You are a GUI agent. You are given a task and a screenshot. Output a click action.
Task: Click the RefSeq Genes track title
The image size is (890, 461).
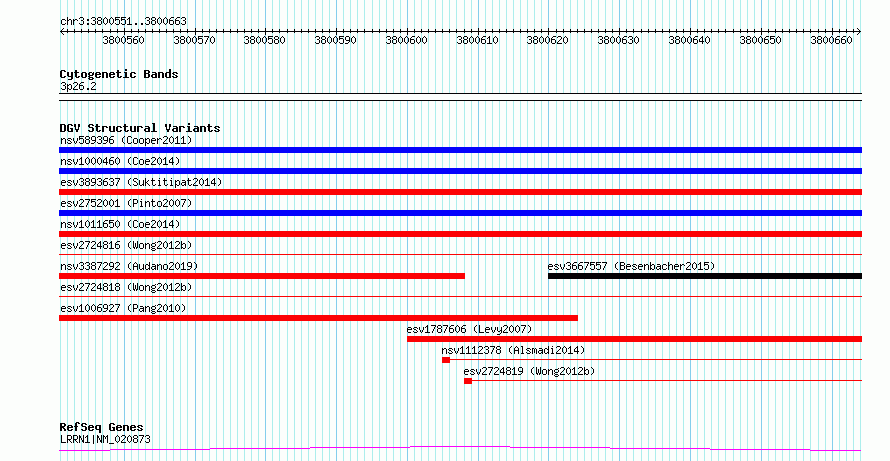pyautogui.click(x=102, y=427)
